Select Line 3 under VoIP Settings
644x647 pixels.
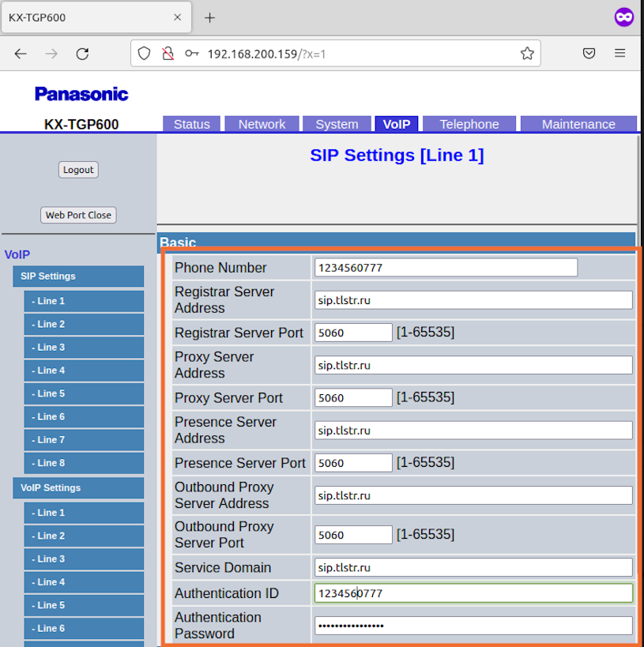pyautogui.click(x=84, y=559)
